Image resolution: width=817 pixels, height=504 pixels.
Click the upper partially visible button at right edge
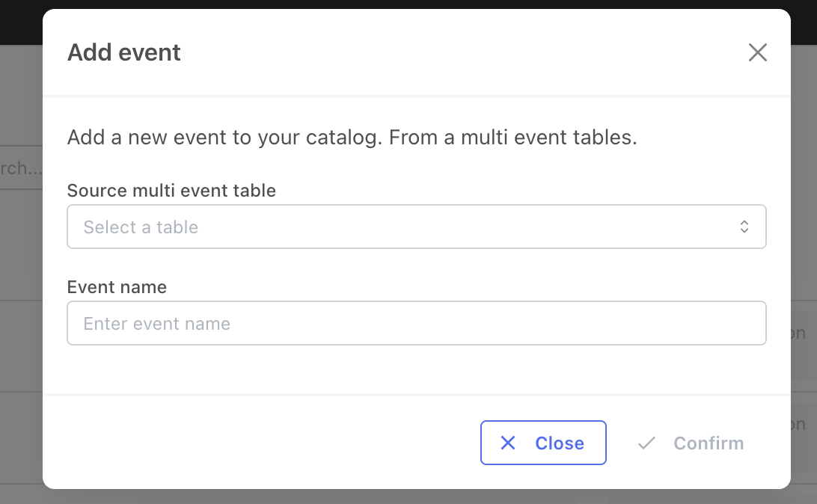pyautogui.click(x=801, y=333)
